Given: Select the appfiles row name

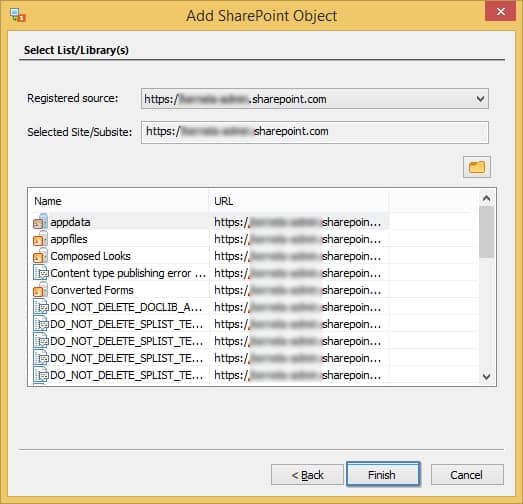Looking at the screenshot, I should click(69, 239).
